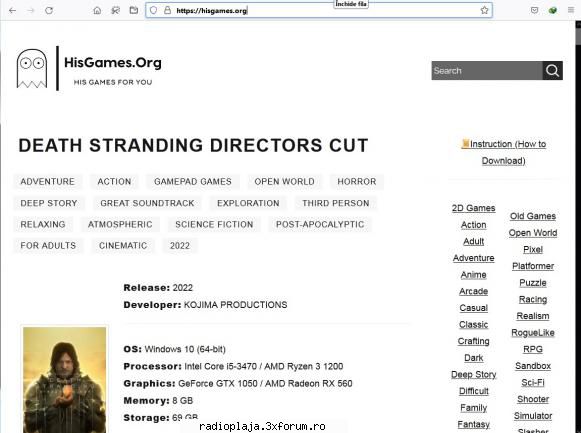Click the padlock site info icon
The width and height of the screenshot is (581, 433).
click(167, 10)
